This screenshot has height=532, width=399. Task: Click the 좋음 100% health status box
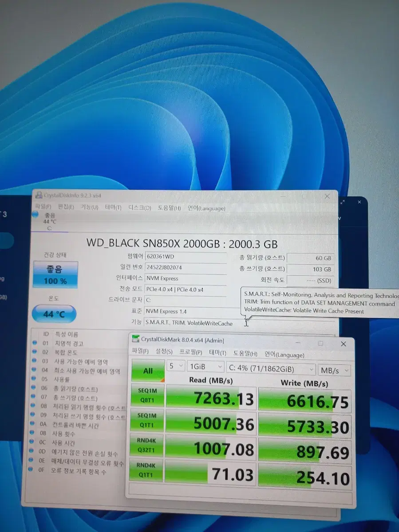click(x=55, y=275)
